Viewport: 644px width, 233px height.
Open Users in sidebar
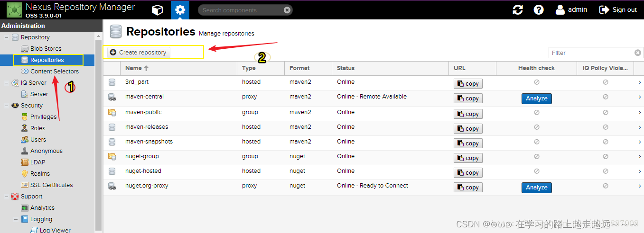38,140
